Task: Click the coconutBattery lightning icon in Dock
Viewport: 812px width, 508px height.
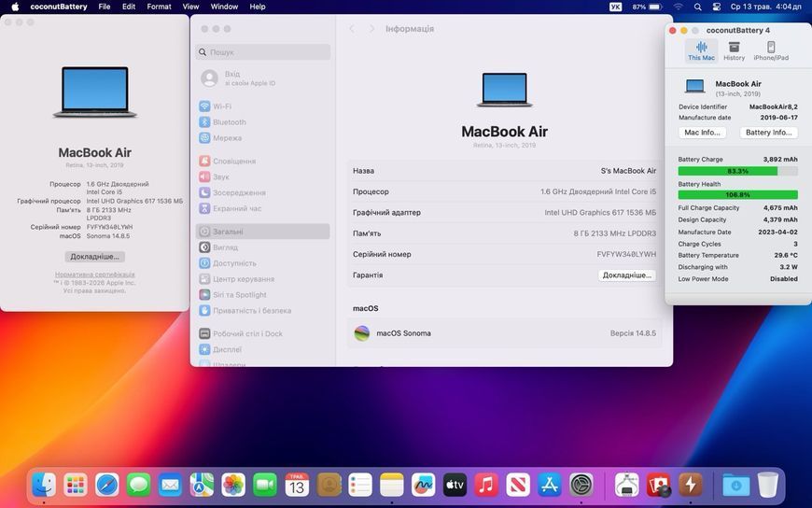Action: (691, 486)
